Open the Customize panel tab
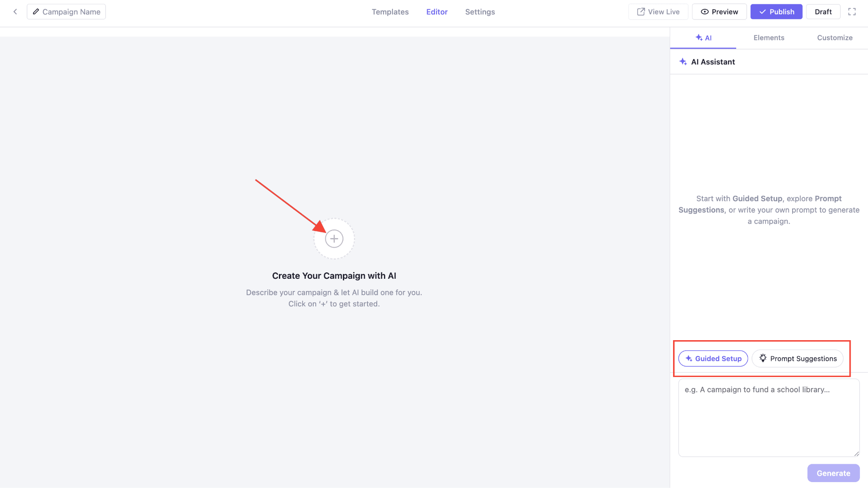Image resolution: width=868 pixels, height=488 pixels. pyautogui.click(x=835, y=38)
